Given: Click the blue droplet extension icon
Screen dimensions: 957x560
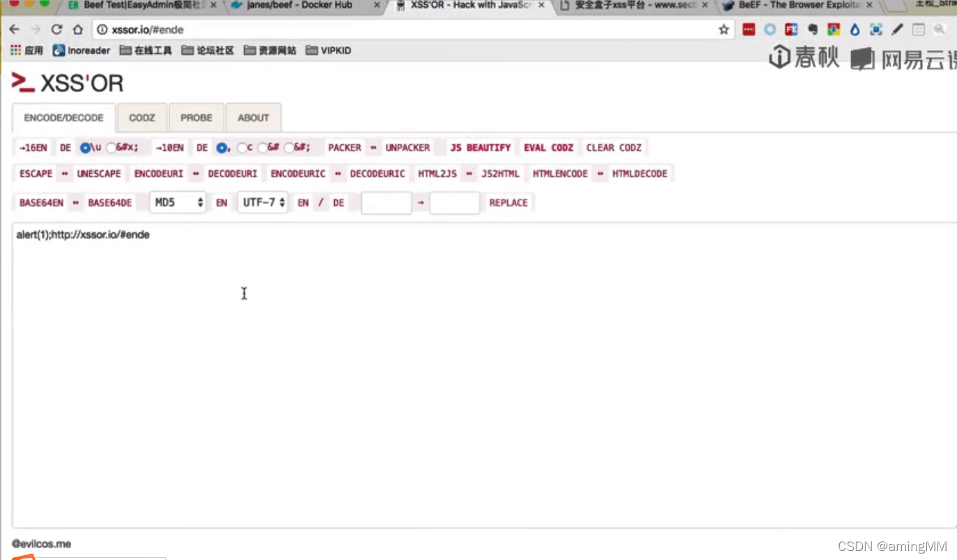Looking at the screenshot, I should pyautogui.click(x=855, y=30).
